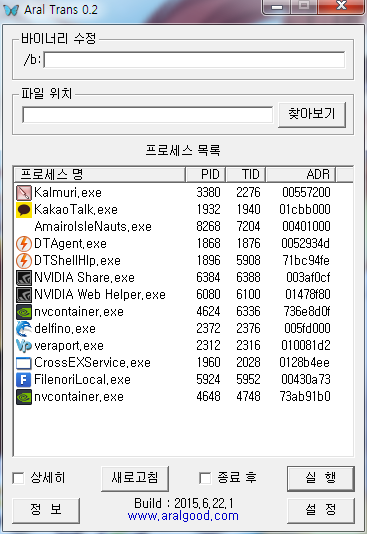This screenshot has width=367, height=534.
Task: Click PID value 2312
Action: 208,346
